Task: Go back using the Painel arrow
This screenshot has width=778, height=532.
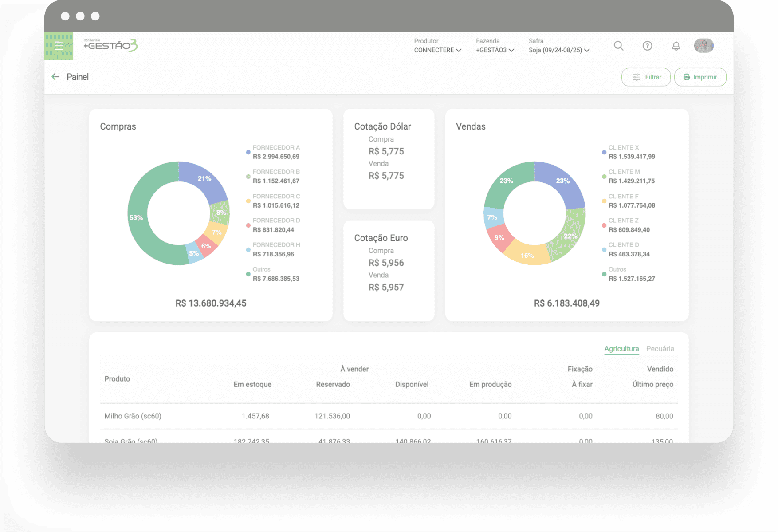Action: tap(55, 77)
